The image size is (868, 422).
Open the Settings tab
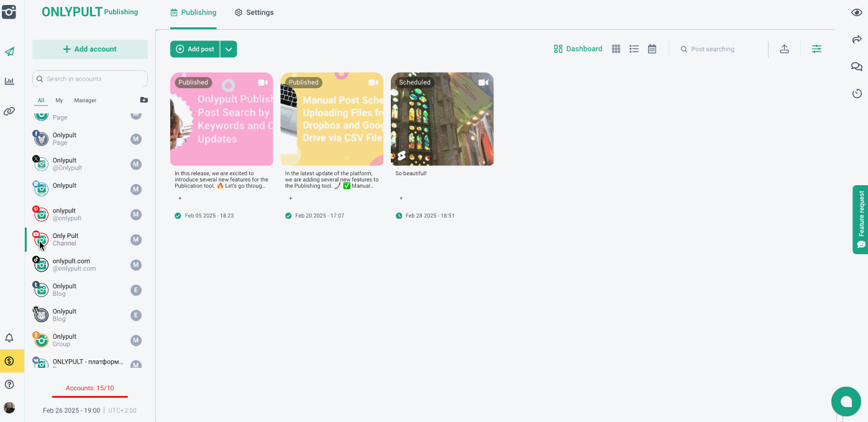coord(254,12)
